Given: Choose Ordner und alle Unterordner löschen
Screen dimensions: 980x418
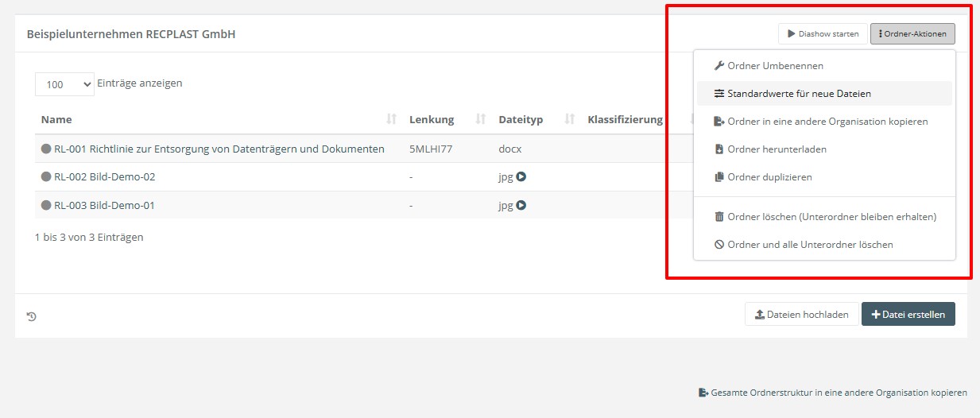Looking at the screenshot, I should coord(810,245).
